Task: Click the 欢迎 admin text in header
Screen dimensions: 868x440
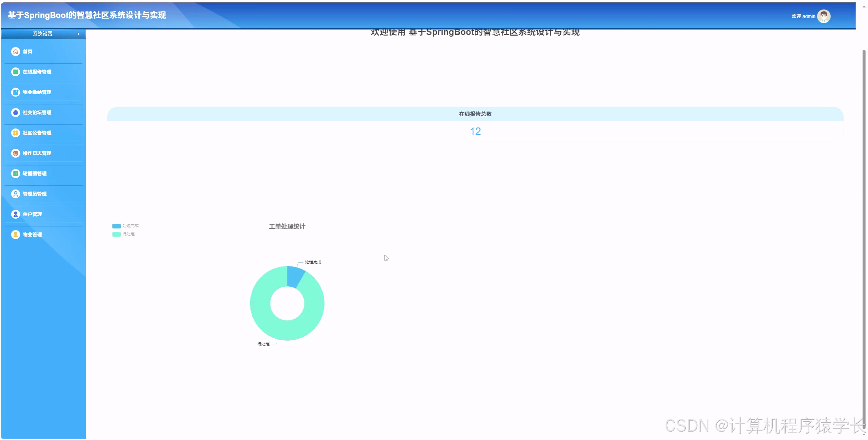Action: point(803,16)
